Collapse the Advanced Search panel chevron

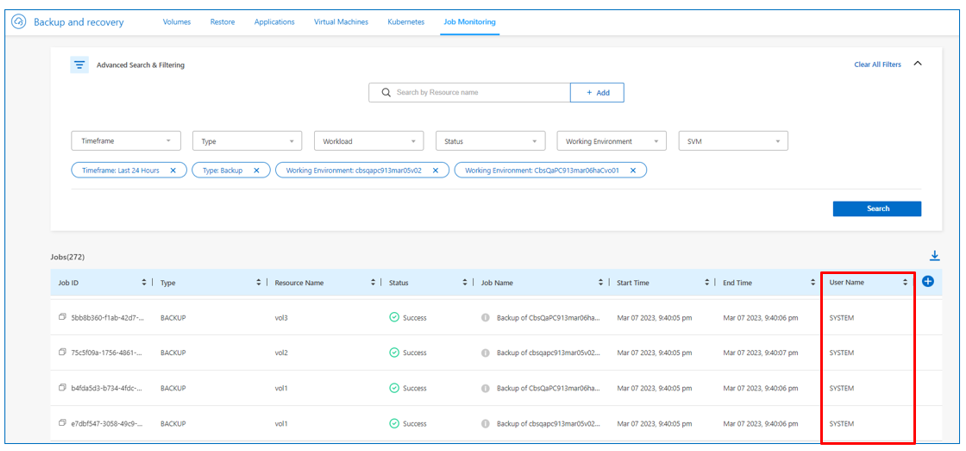tap(918, 64)
